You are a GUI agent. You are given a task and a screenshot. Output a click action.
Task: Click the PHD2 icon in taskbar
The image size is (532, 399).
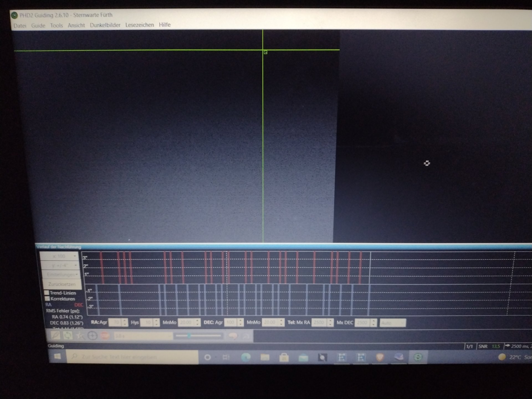click(x=418, y=357)
